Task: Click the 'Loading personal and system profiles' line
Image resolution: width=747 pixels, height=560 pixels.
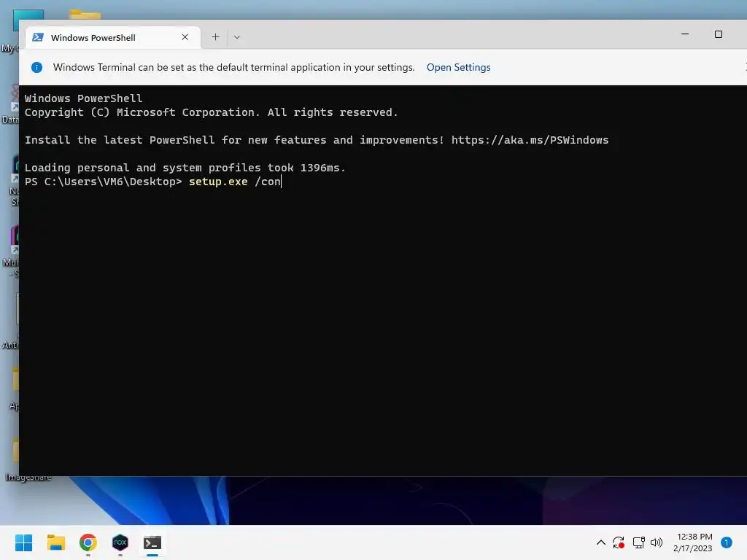Action: point(185,168)
